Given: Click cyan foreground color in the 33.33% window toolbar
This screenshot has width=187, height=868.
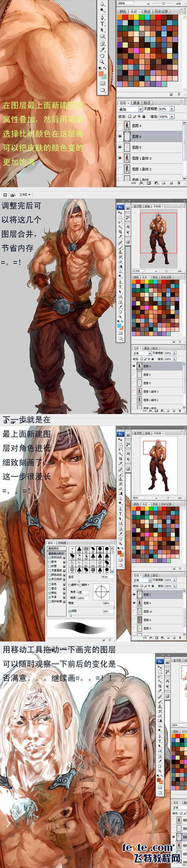Looking at the screenshot, I should click(x=120, y=326).
